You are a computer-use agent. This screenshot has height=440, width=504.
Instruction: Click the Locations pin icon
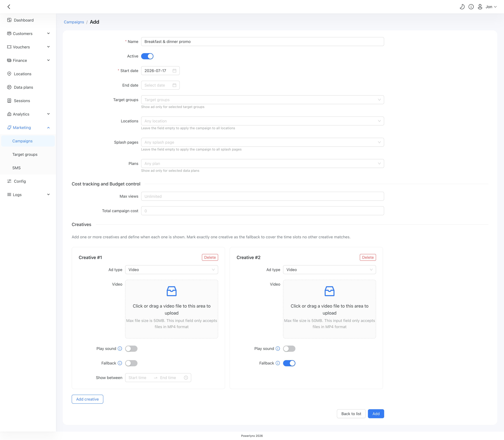9,74
